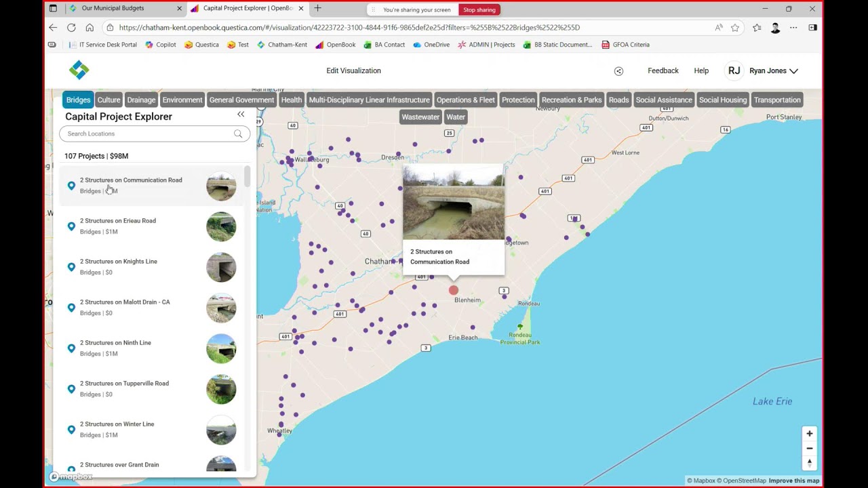Select Capital Project Explorer browser tab
Screen dimensions: 868x488
[x=248, y=8]
